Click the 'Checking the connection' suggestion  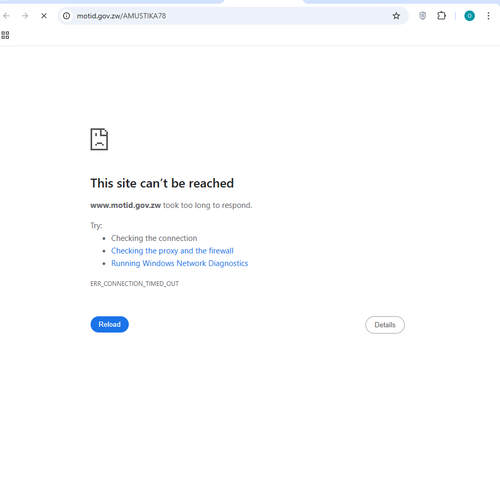[154, 238]
